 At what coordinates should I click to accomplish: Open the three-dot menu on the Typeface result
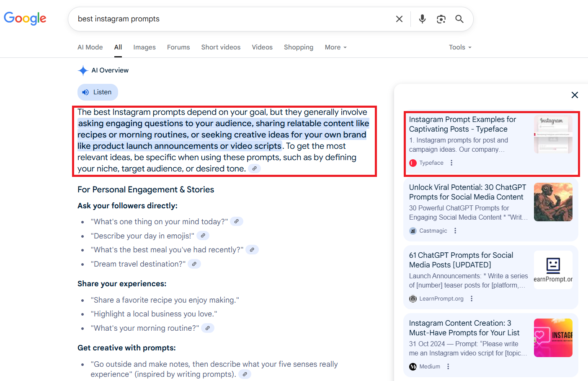(x=451, y=163)
